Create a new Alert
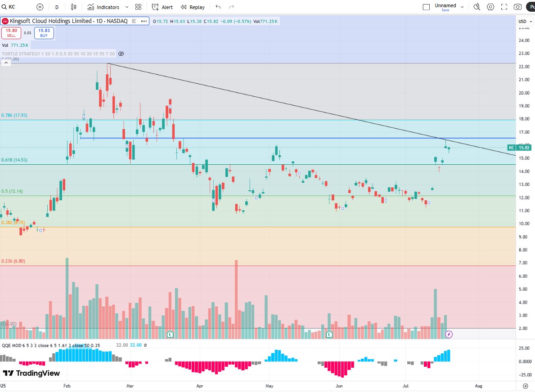Image resolution: width=535 pixels, height=392 pixels. (162, 7)
